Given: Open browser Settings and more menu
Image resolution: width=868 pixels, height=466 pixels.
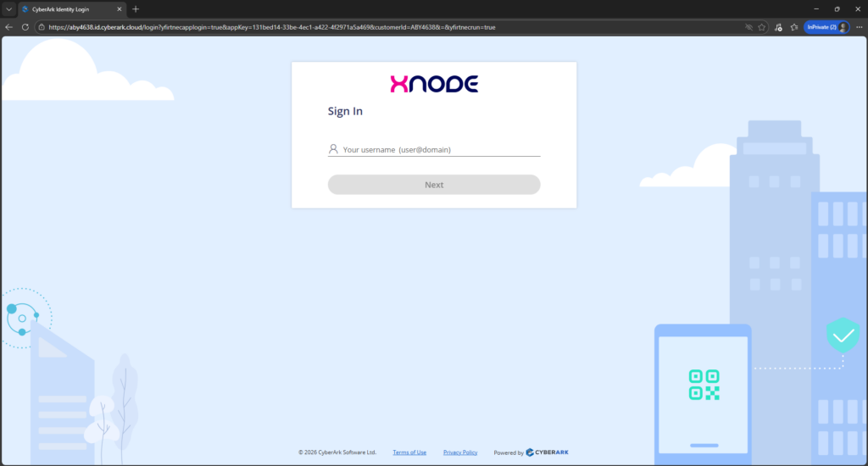Looking at the screenshot, I should 858,27.
